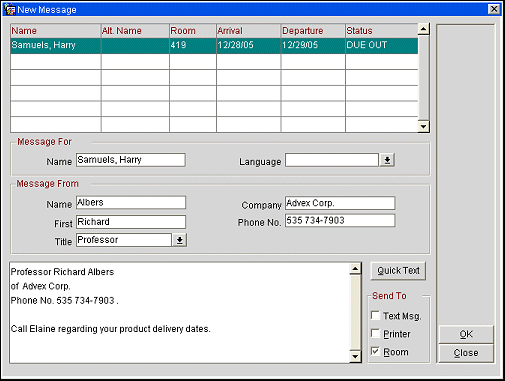505x381 pixels.
Task: Select the Samuels, Harry guest row
Action: pos(214,45)
